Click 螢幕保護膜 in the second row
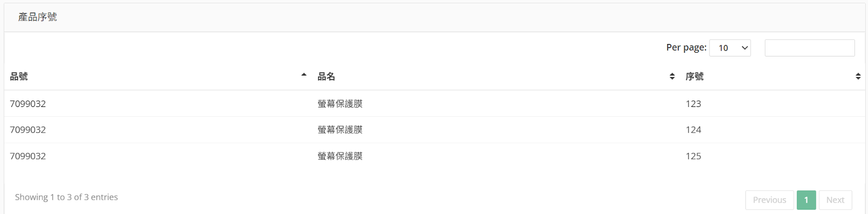Viewport: 868px width, 214px height. 340,130
